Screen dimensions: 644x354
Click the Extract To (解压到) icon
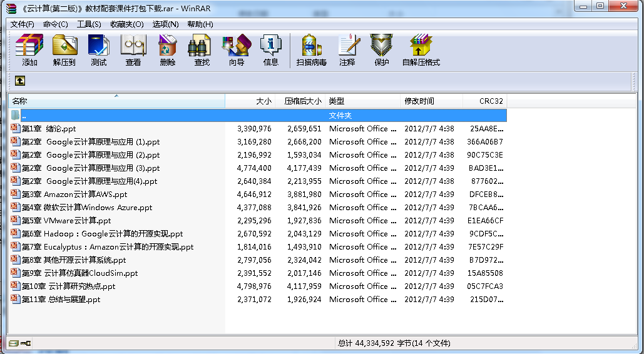pyautogui.click(x=64, y=50)
